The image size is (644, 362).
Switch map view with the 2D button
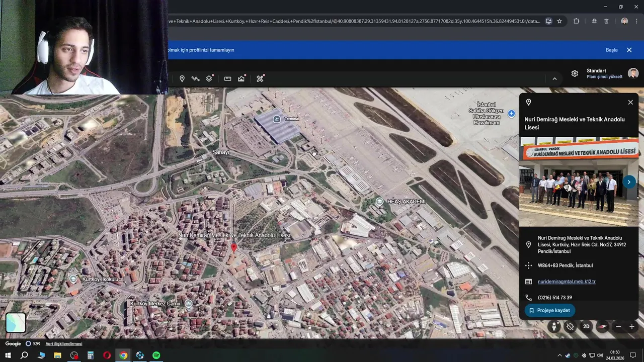coord(586,326)
